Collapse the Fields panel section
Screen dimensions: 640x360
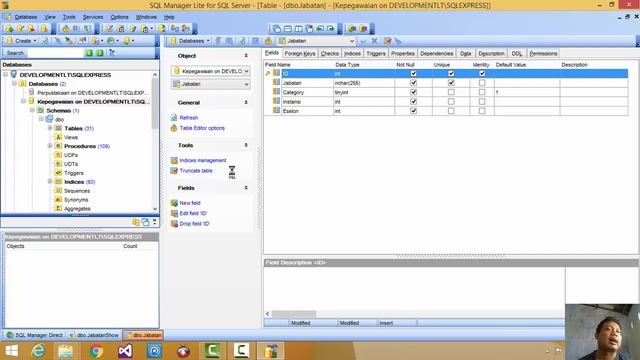[246, 188]
